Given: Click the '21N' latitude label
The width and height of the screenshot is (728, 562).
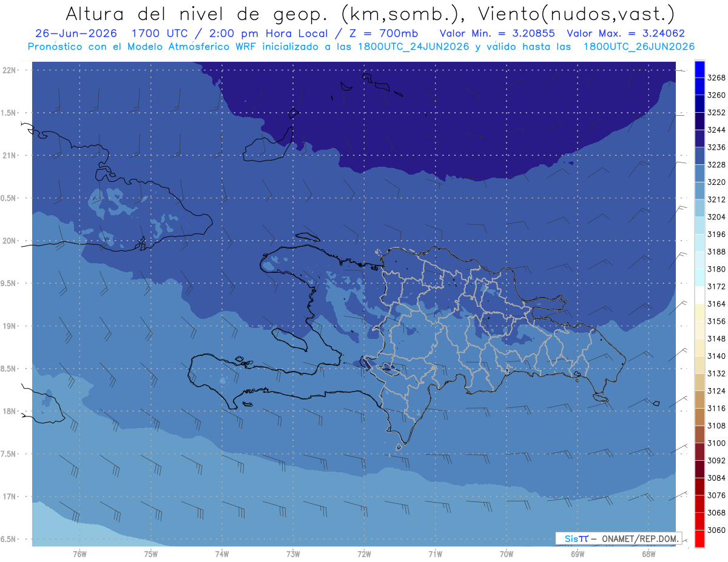Looking at the screenshot, I should click(x=10, y=156).
